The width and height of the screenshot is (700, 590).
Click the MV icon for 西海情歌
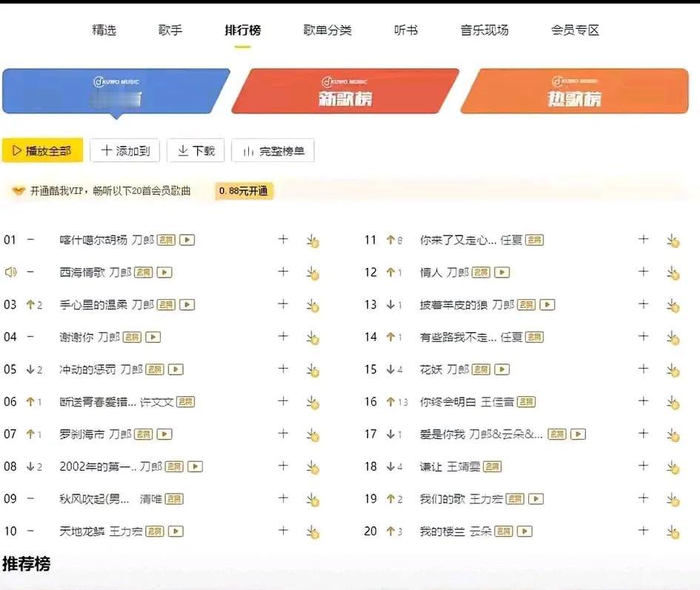164,272
